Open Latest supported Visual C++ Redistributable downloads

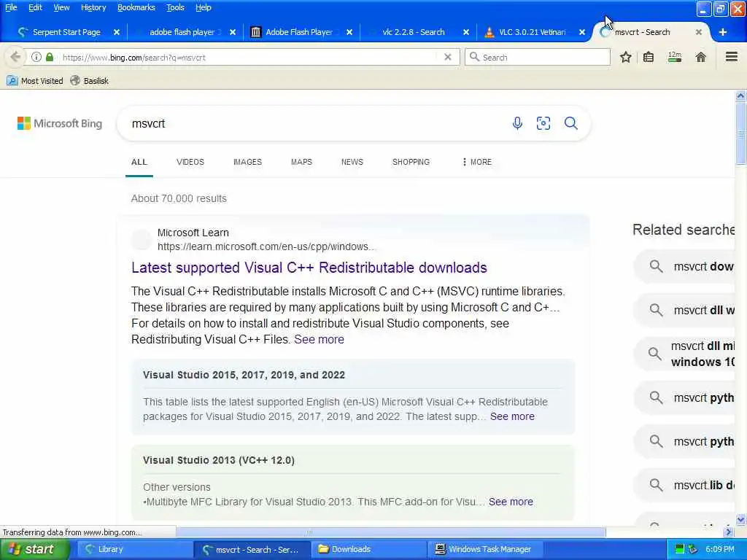click(309, 268)
